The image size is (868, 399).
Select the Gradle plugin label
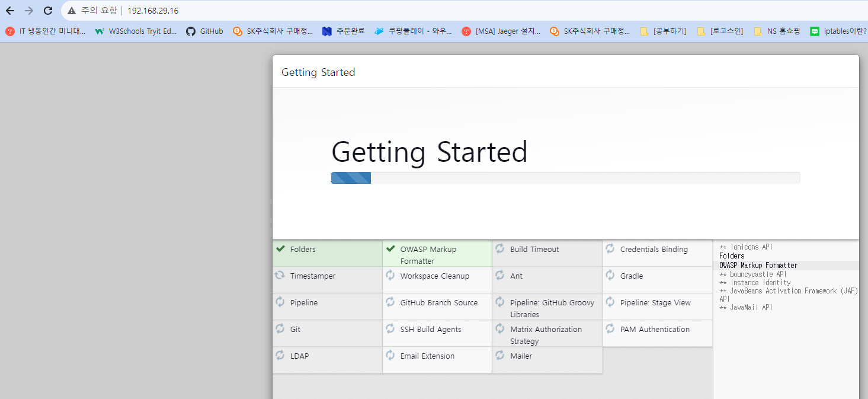tap(632, 276)
